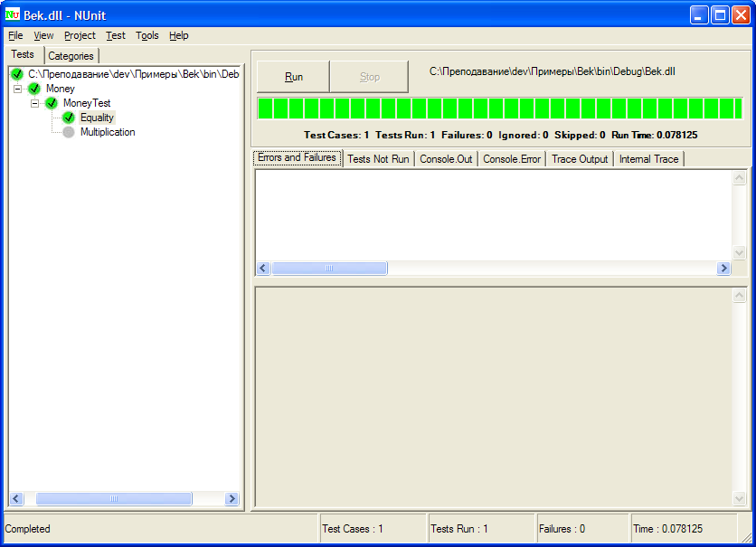This screenshot has height=547, width=756.
Task: Close the NUnit window
Action: 741,15
